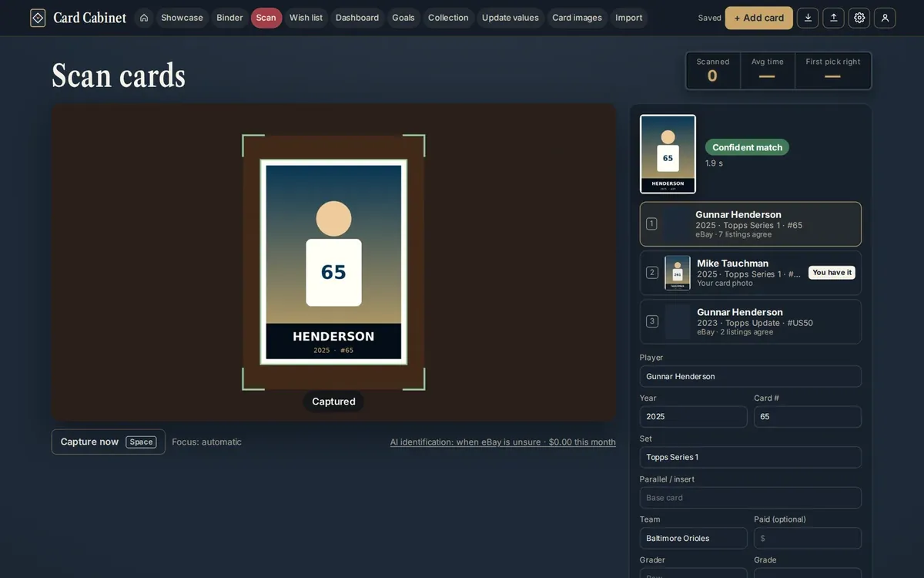Viewport: 924px width, 578px height.
Task: Open the Wish list tab
Action: click(306, 18)
